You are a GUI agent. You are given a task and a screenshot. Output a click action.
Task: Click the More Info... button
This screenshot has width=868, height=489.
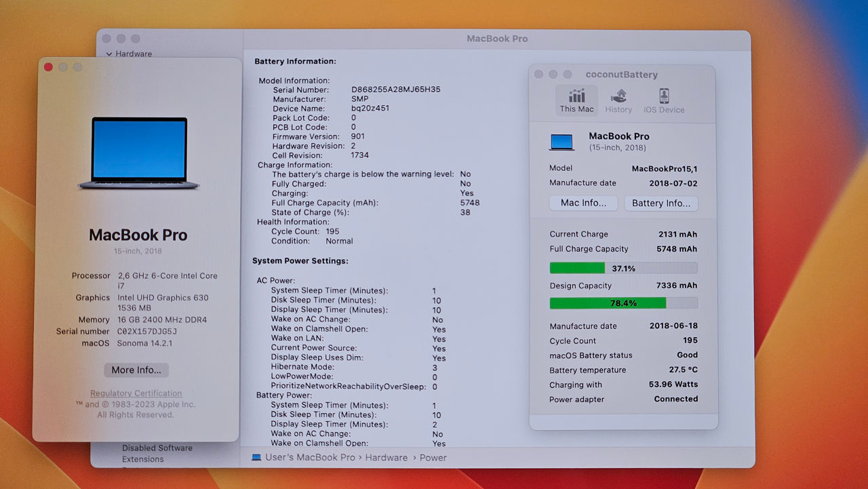(x=136, y=370)
